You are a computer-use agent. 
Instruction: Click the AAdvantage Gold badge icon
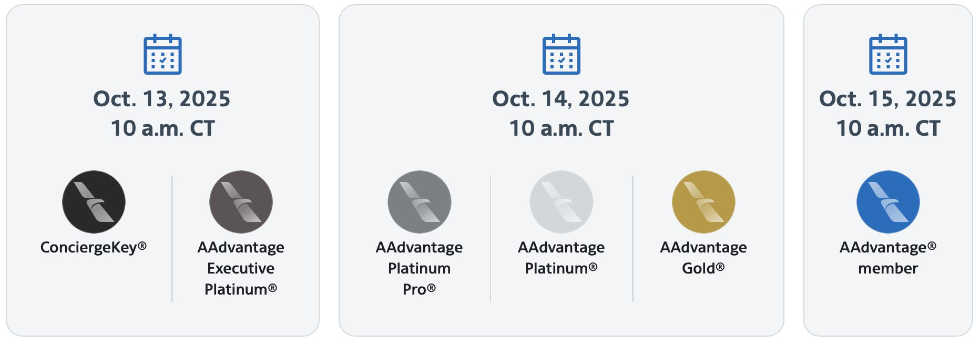point(703,202)
